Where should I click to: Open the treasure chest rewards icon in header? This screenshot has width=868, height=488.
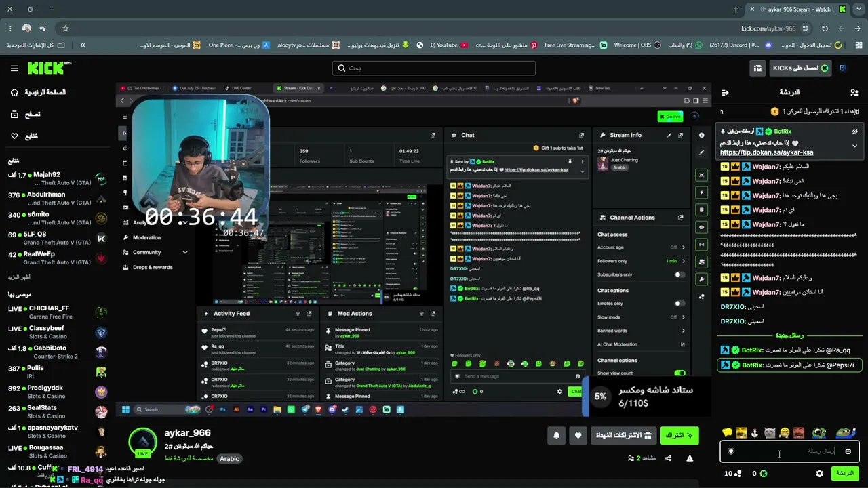(x=757, y=68)
